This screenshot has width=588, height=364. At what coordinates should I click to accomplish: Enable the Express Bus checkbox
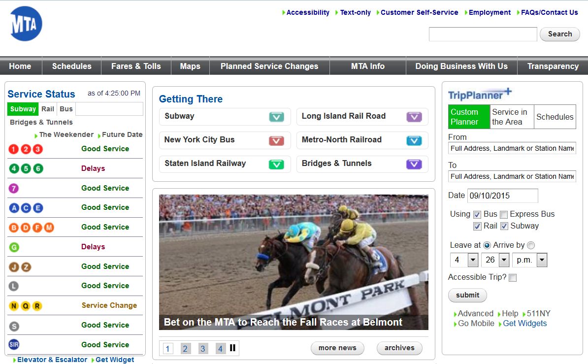tap(504, 215)
